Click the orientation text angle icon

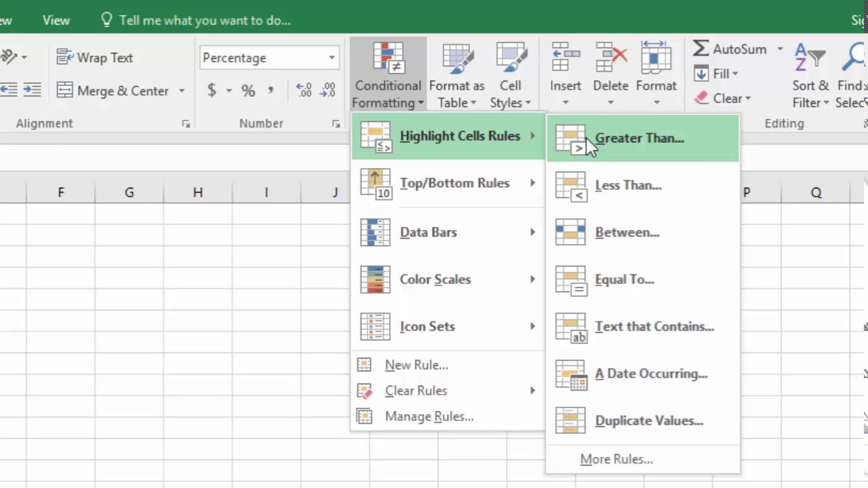9,57
